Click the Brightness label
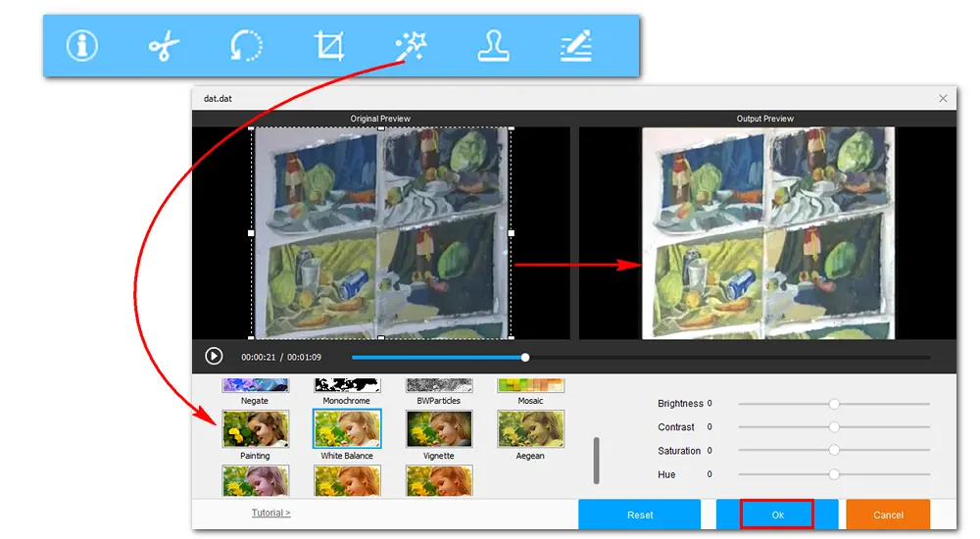Viewport: 980px width, 539px height. 680,404
